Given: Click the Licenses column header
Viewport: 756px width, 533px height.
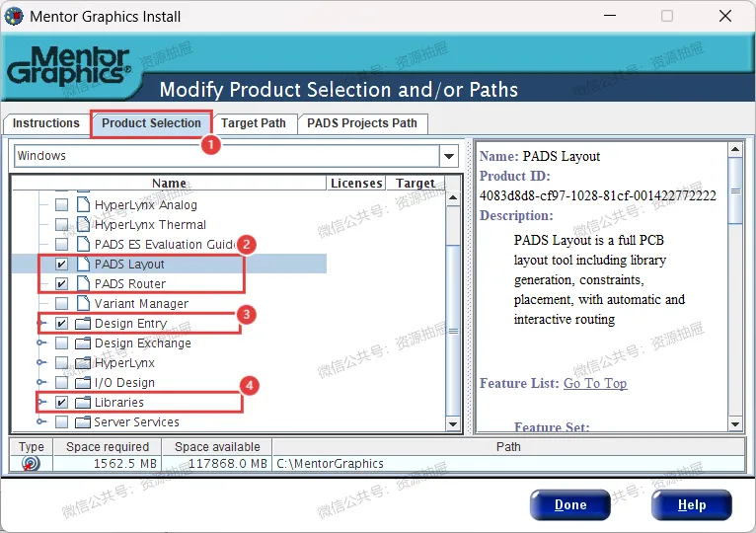Looking at the screenshot, I should 356,184.
